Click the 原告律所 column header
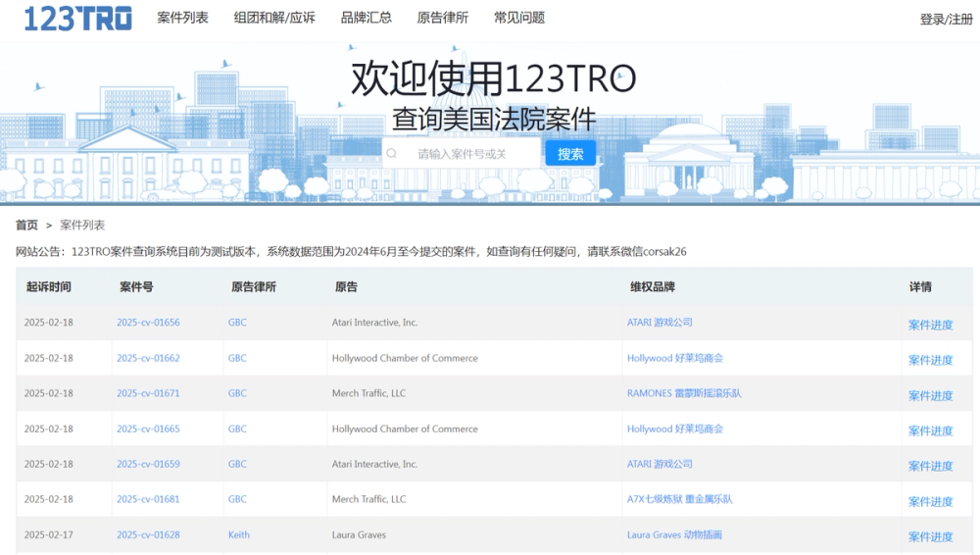Viewport: 980px width, 555px height. (254, 286)
